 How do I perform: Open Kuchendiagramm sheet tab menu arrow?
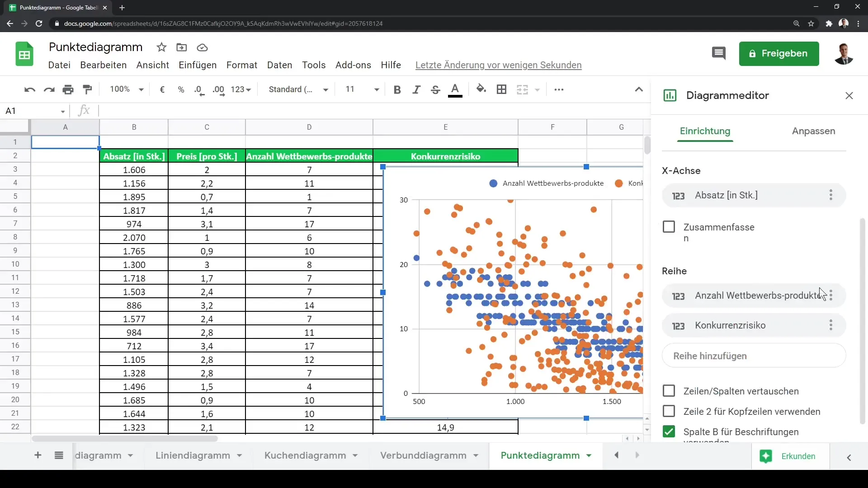point(355,455)
